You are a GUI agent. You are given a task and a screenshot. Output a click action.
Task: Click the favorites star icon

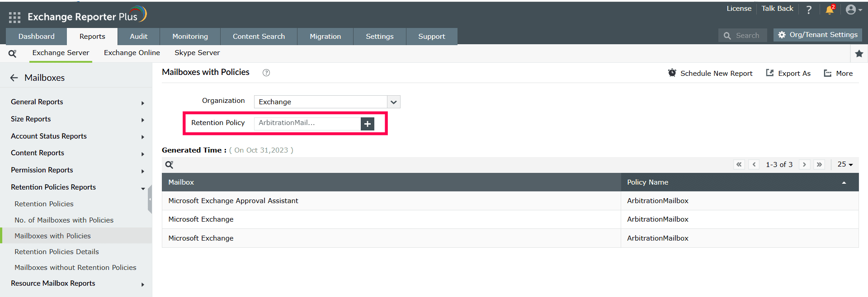click(x=859, y=54)
